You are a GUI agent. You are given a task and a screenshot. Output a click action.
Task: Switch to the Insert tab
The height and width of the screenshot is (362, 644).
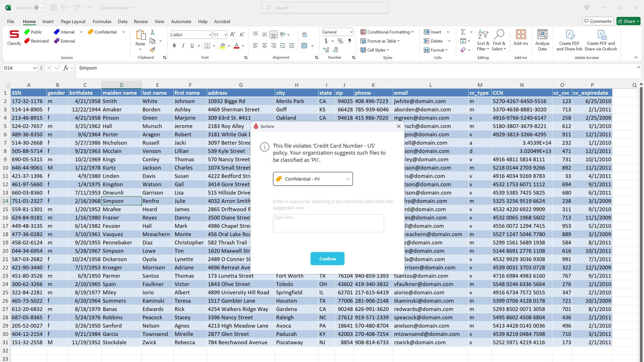pyautogui.click(x=48, y=21)
